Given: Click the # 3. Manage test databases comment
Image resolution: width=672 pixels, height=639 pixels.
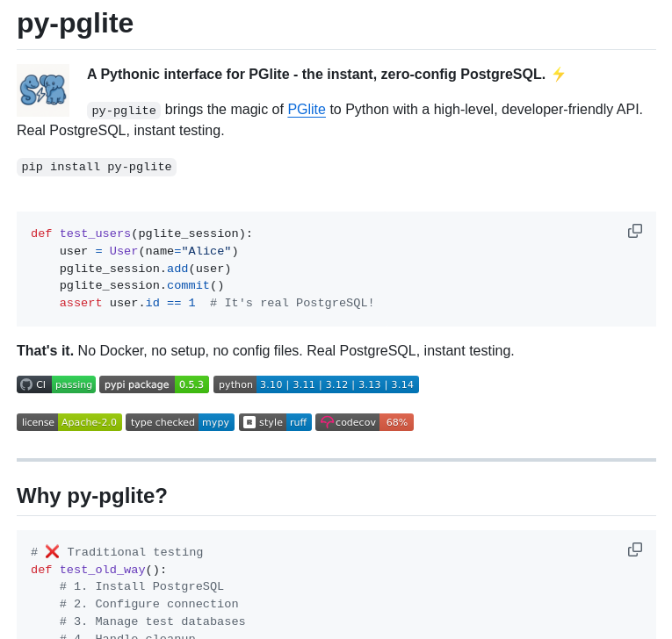Looking at the screenshot, I should tap(152, 621).
